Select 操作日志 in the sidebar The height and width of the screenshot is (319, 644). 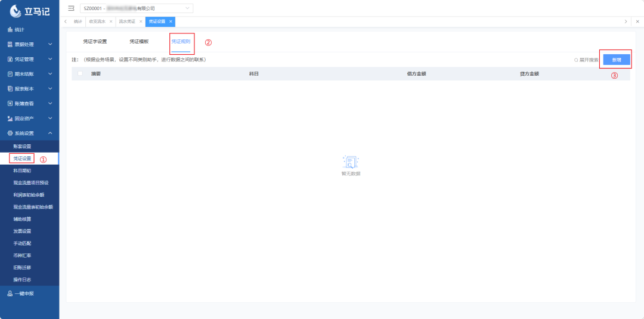pos(22,279)
